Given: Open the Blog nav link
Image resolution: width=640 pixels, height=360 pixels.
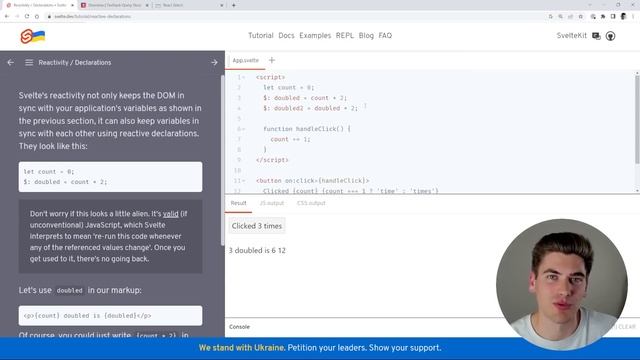Looking at the screenshot, I should [366, 36].
